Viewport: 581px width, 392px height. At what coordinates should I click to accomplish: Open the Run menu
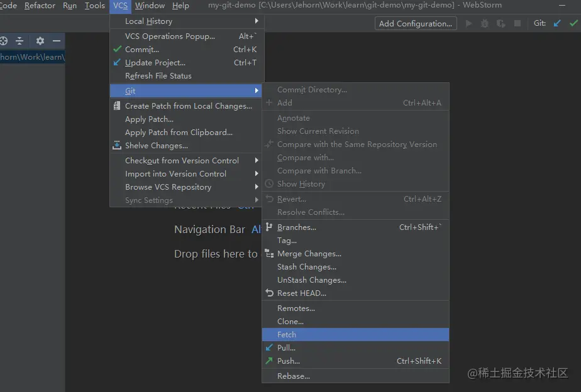point(70,6)
